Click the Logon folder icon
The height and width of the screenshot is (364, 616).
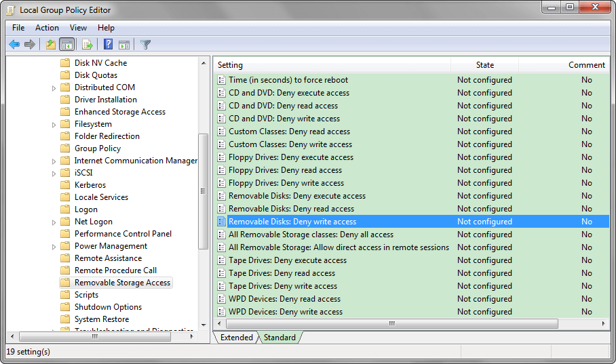(65, 209)
